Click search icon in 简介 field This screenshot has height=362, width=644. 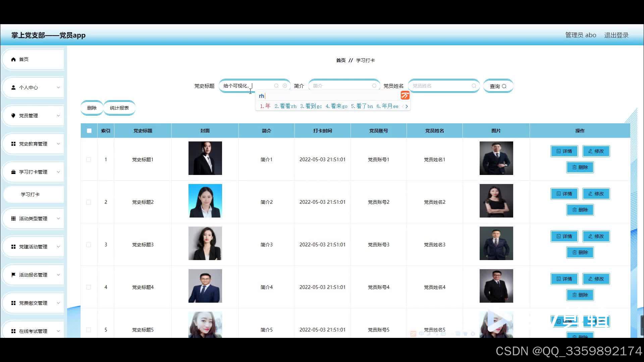point(374,86)
